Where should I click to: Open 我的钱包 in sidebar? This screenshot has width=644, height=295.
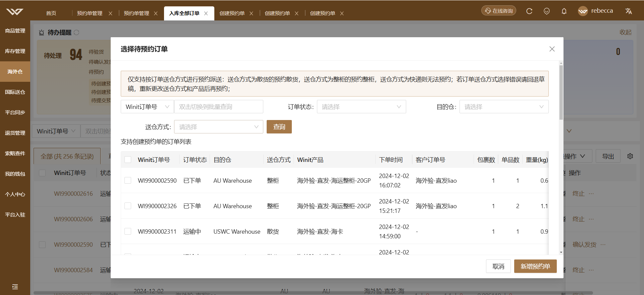click(15, 174)
